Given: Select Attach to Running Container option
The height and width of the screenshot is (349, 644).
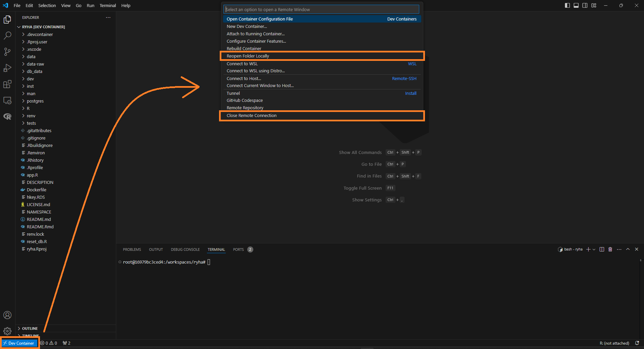Looking at the screenshot, I should [322, 34].
